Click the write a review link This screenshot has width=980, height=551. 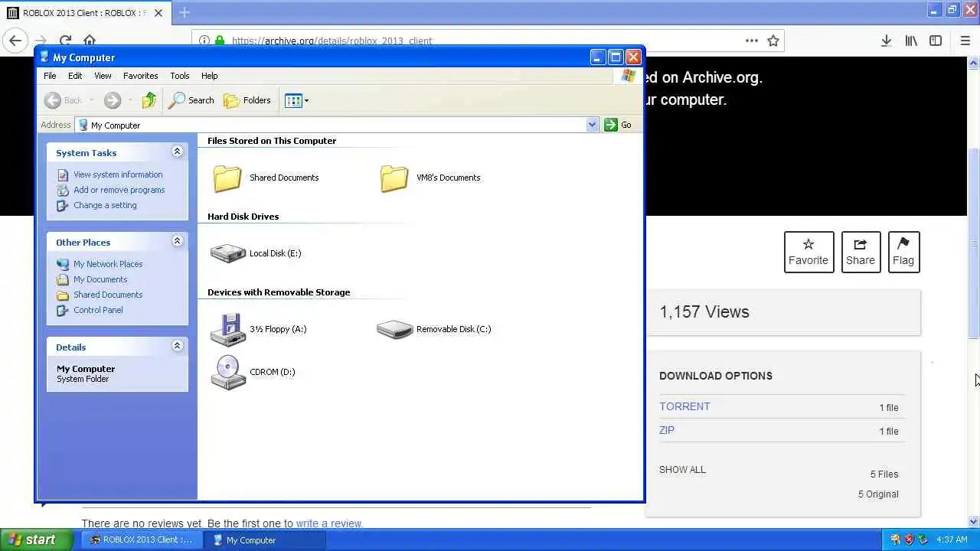pos(328,523)
